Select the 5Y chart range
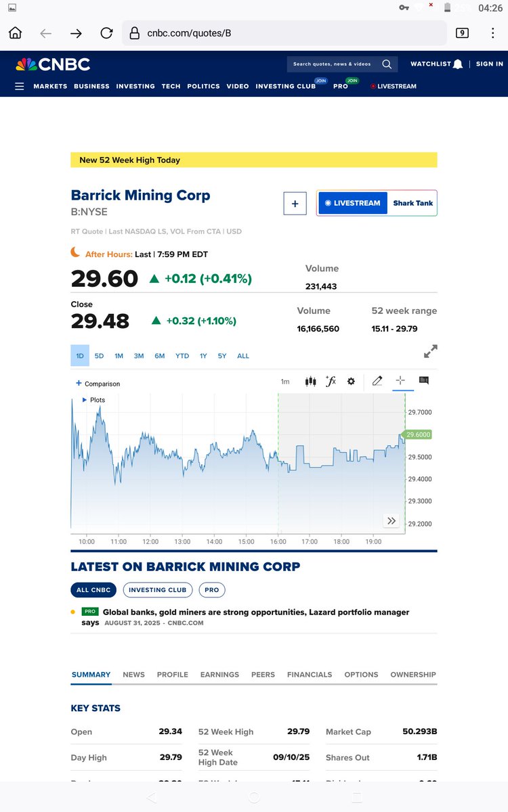This screenshot has height=812, width=508. coord(222,356)
